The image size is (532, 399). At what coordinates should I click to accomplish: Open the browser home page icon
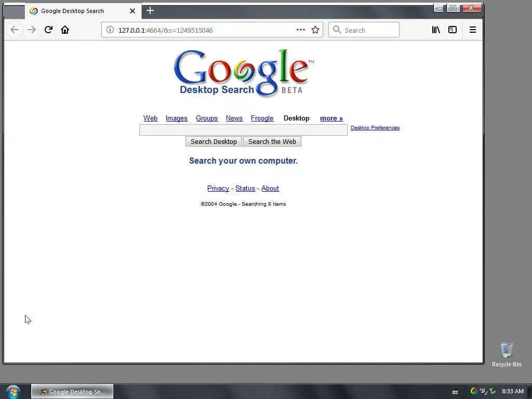click(65, 30)
